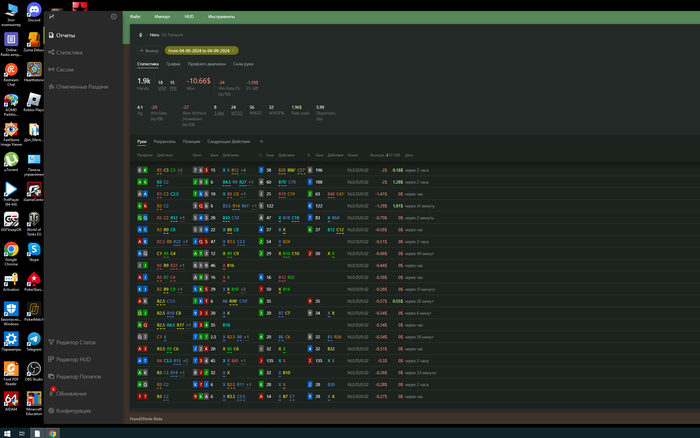The height and width of the screenshot is (438, 700).
Task: Open Отмеченные Раздачи in sidebar
Action: [82, 87]
